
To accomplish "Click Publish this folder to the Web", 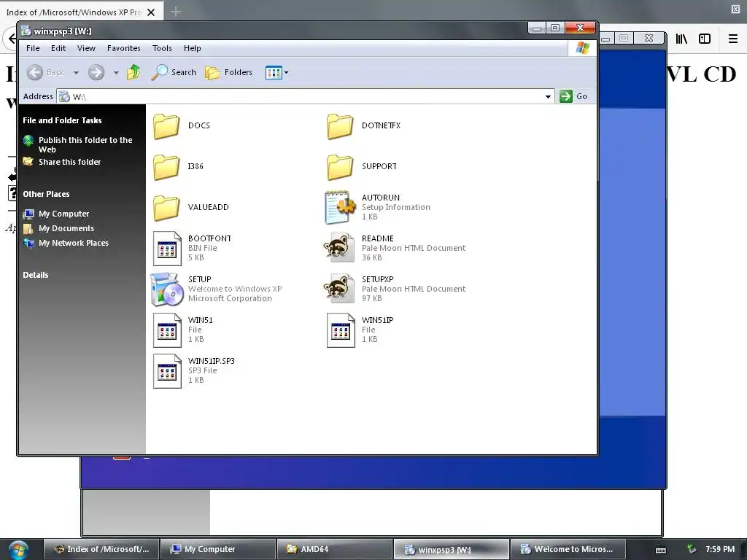I will (85, 145).
